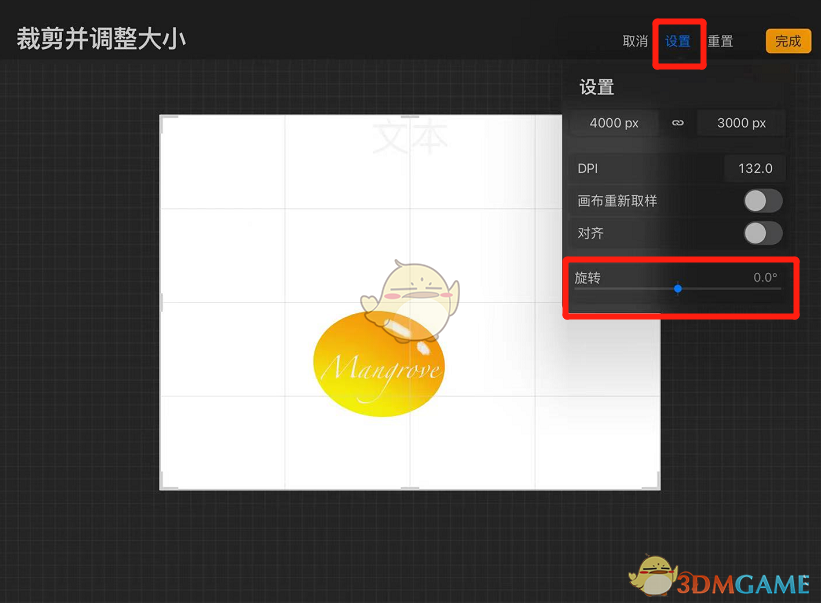Click the bottom-right corner crop handle
Image resolution: width=821 pixels, height=603 pixels.
[x=657, y=487]
